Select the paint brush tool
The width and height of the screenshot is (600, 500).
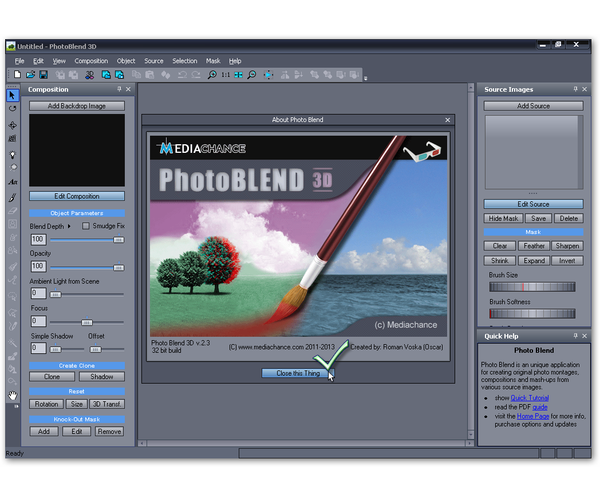pyautogui.click(x=12, y=197)
